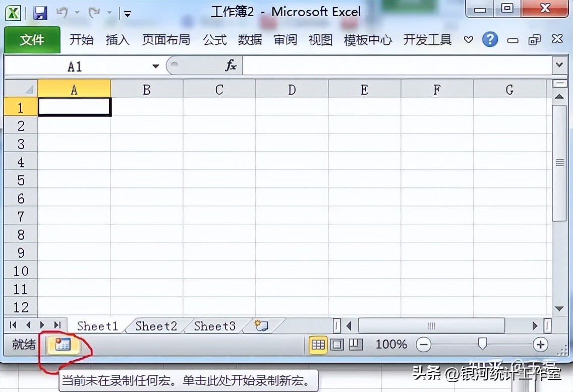The width and height of the screenshot is (573, 392).
Task: Open the 审阅 ribbon tab
Action: 285,40
